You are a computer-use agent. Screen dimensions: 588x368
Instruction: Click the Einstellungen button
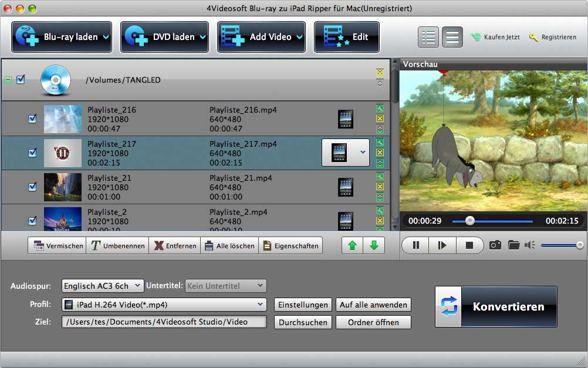(302, 305)
